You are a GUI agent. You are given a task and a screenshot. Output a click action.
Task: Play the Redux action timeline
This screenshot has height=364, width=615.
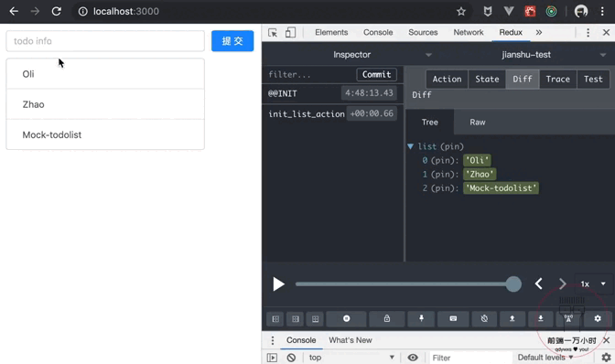(x=278, y=284)
